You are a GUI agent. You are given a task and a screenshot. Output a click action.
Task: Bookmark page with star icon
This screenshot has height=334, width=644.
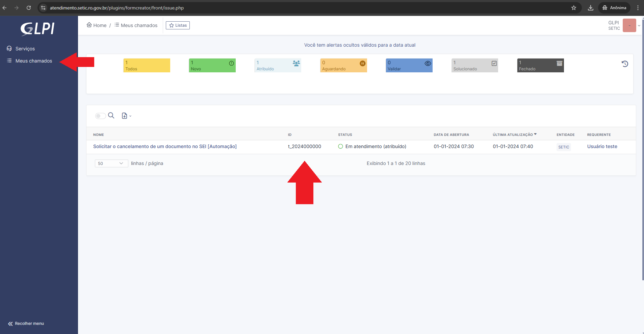click(x=573, y=8)
